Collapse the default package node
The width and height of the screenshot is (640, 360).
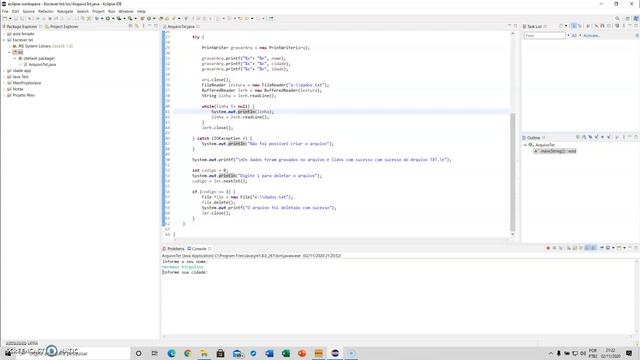[15, 58]
